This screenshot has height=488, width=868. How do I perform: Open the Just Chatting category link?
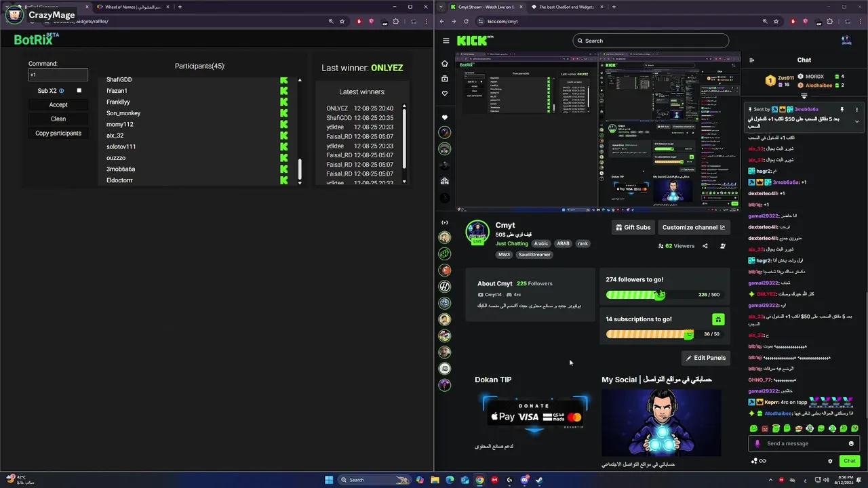click(511, 243)
